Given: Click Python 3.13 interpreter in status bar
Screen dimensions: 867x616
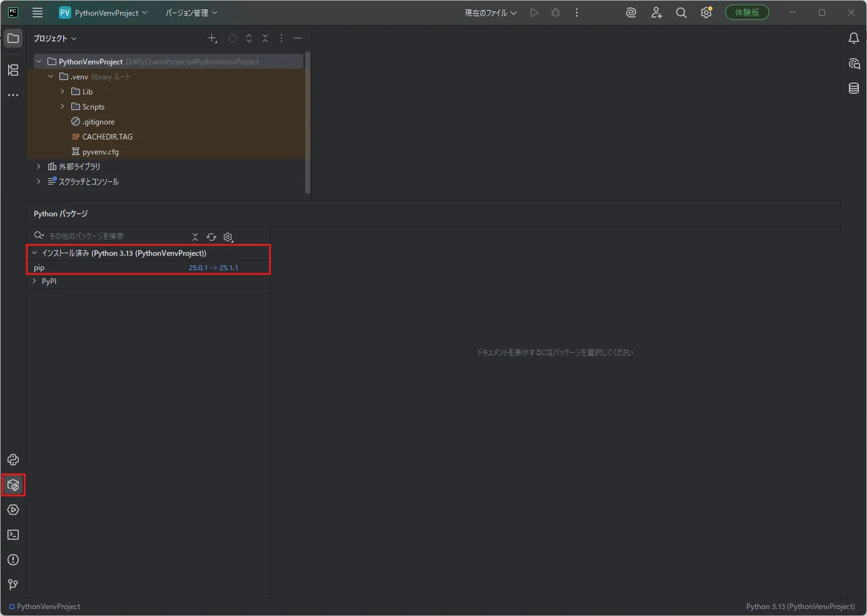Looking at the screenshot, I should (800, 607).
